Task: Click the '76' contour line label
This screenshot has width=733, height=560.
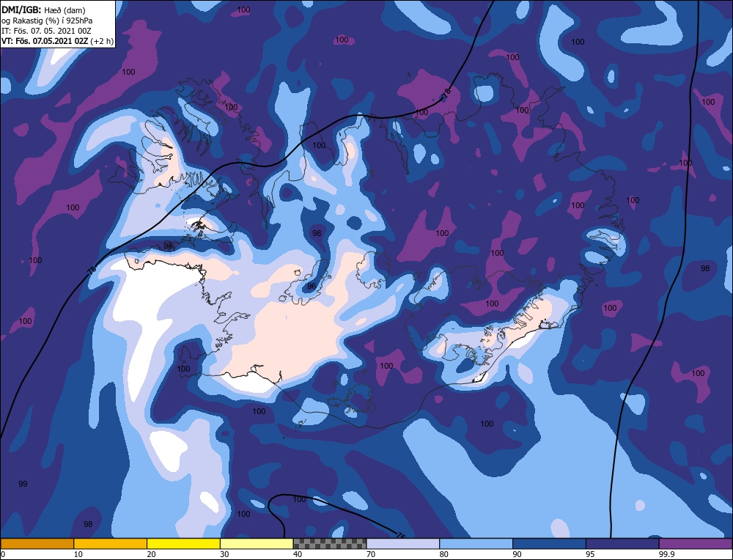Action: tap(401, 535)
